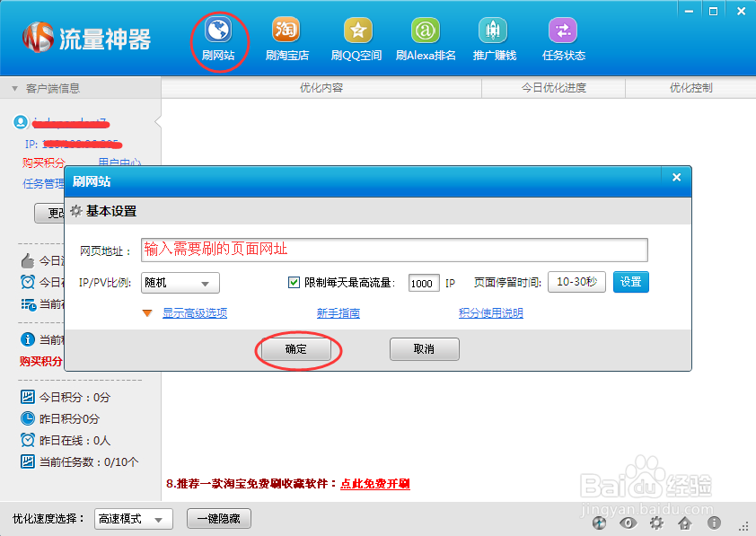Open the 新手指南 link
Screen dimensions: 756x536
[338, 313]
